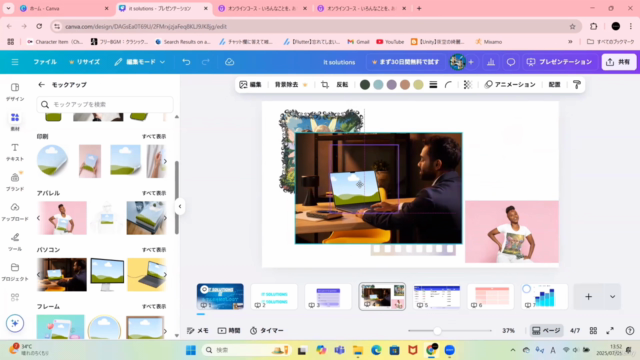Open the ツール panel
640x360 pixels.
click(x=15, y=242)
